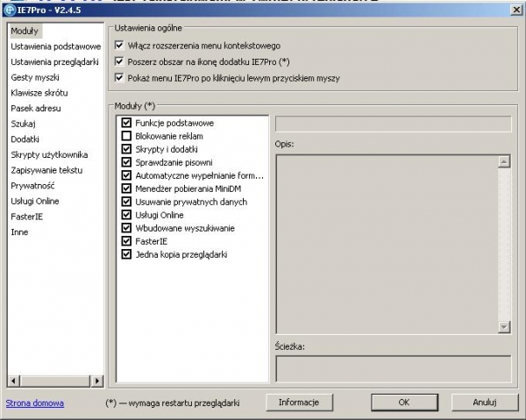
Task: Click the Opis scrollbar down arrow
Action: (x=504, y=327)
